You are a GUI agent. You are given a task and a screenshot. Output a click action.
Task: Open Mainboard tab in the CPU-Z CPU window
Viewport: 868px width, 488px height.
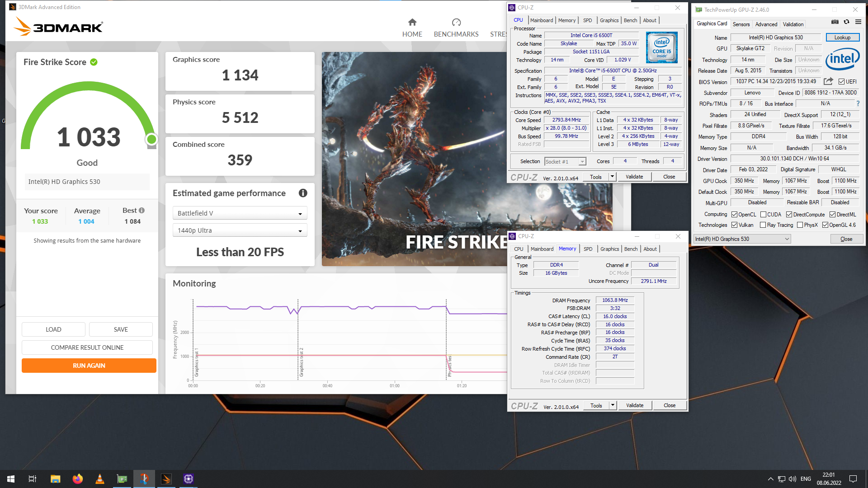click(542, 20)
